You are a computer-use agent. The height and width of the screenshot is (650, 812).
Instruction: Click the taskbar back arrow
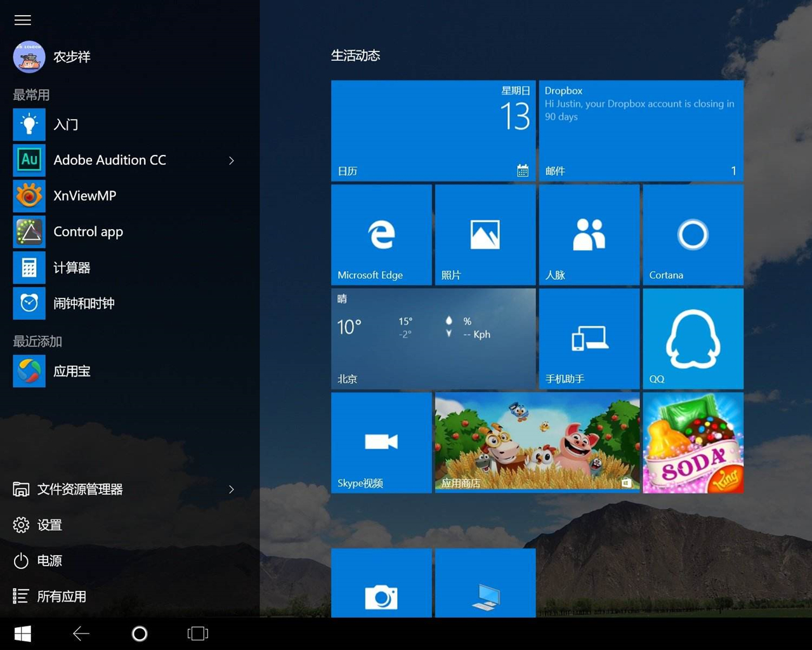81,633
